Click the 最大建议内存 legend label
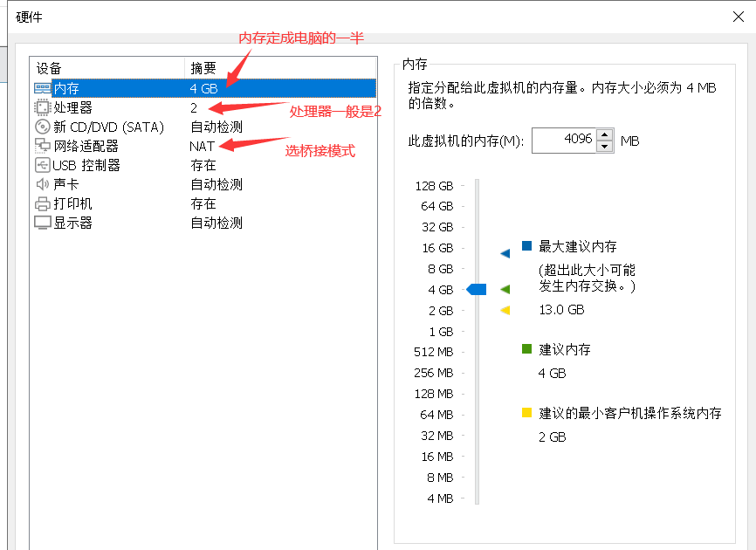Image resolution: width=756 pixels, height=550 pixels. coord(578,247)
